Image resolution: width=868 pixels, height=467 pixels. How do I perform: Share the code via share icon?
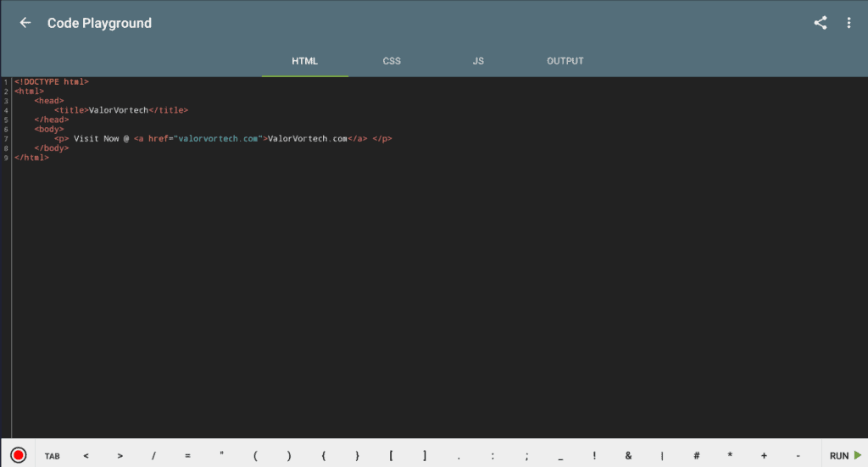820,23
